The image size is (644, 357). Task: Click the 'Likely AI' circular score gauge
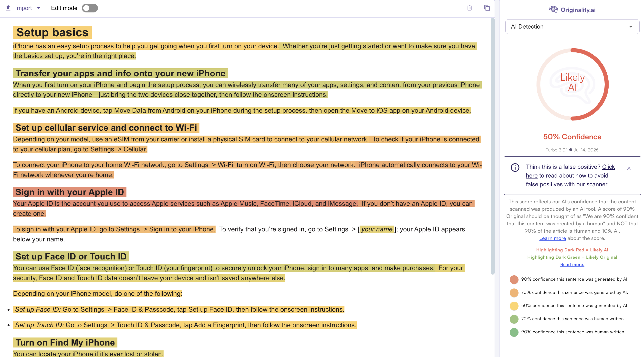tap(572, 84)
